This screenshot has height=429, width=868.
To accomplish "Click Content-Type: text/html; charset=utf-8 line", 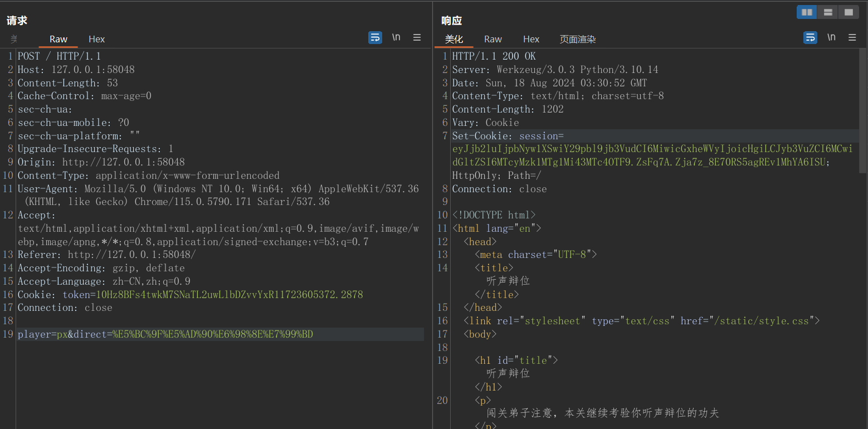I will [558, 96].
